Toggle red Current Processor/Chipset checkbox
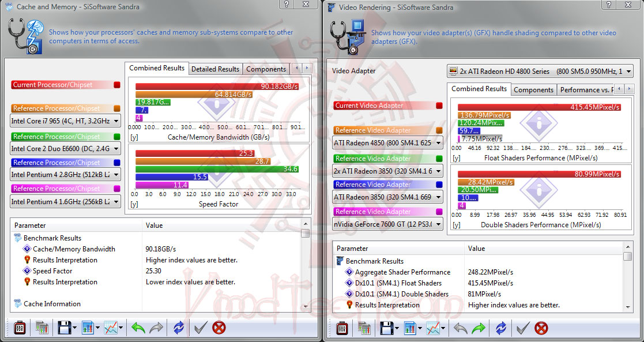 (x=117, y=85)
